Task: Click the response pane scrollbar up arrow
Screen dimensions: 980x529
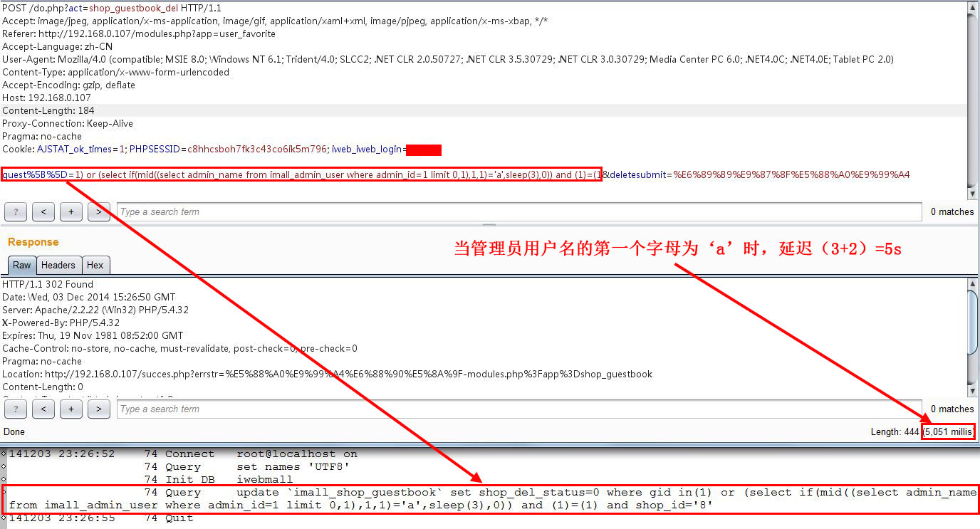Action: (973, 284)
